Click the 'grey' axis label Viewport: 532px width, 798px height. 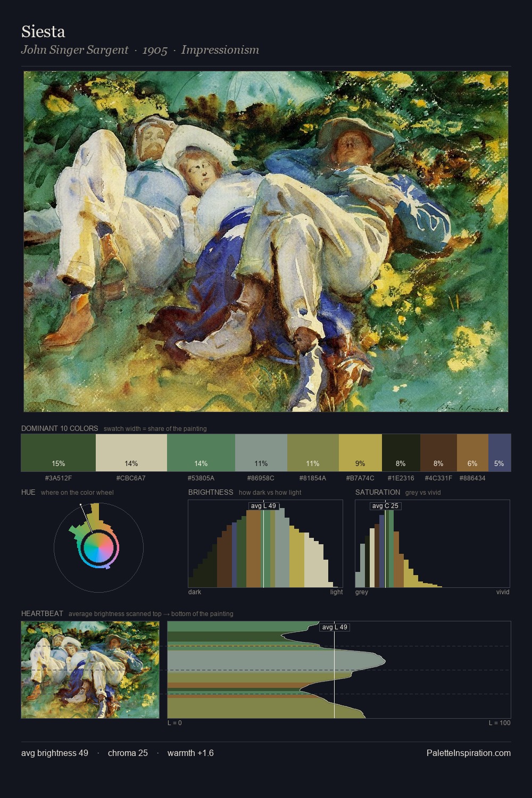(362, 592)
